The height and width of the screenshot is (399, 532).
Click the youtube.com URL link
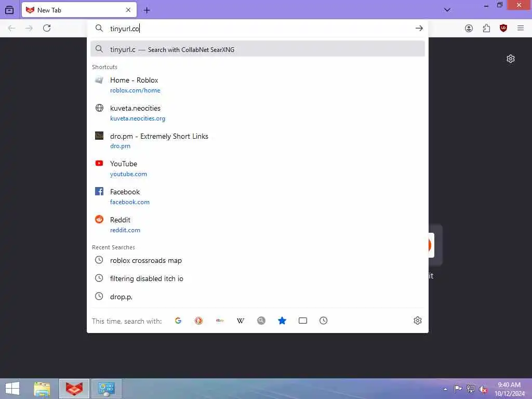(128, 174)
